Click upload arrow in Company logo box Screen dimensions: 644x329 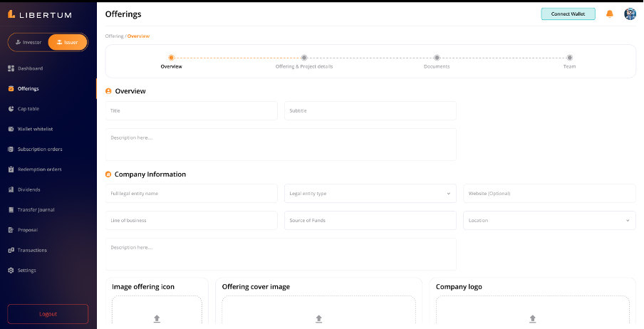tap(532, 318)
